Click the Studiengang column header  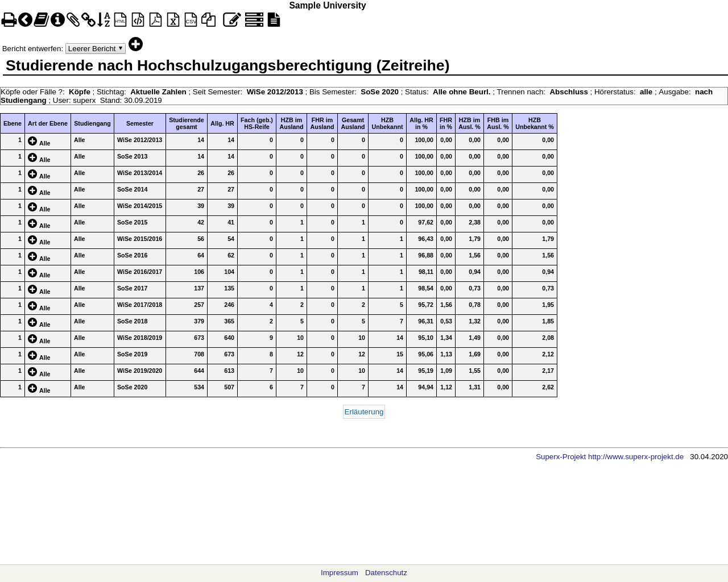coord(92,123)
